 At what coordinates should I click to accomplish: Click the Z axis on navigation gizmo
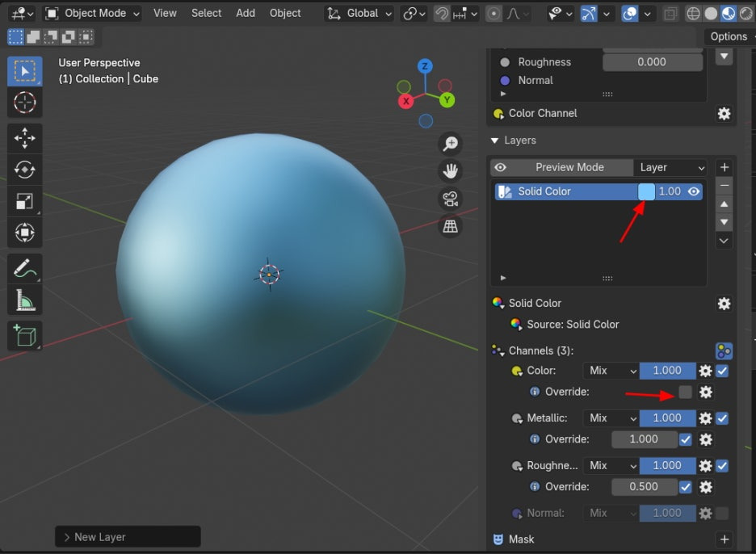(425, 66)
